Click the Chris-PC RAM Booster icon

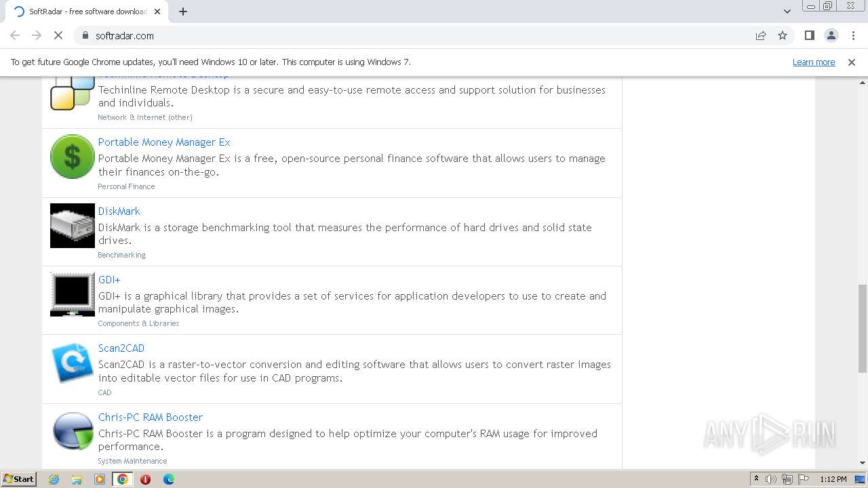[73, 432]
